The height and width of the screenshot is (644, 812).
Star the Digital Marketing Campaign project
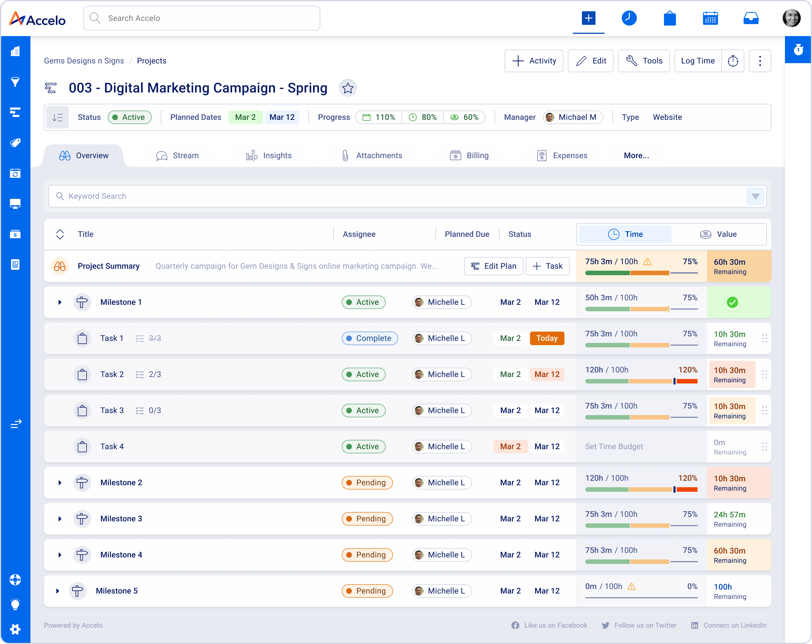coord(348,88)
